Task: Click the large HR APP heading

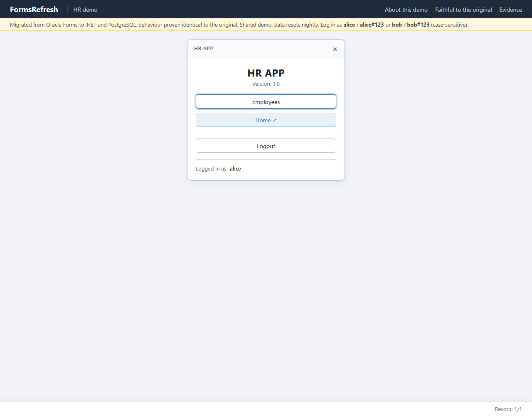Action: 266,73
